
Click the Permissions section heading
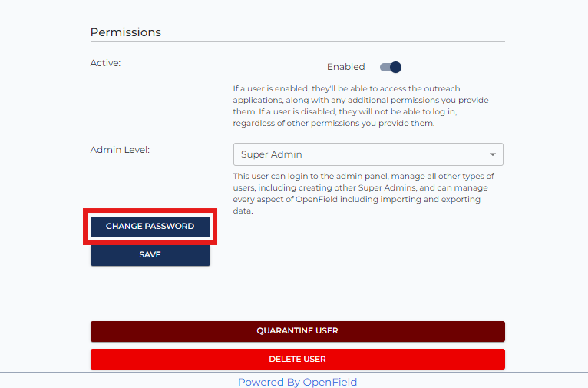(x=126, y=32)
